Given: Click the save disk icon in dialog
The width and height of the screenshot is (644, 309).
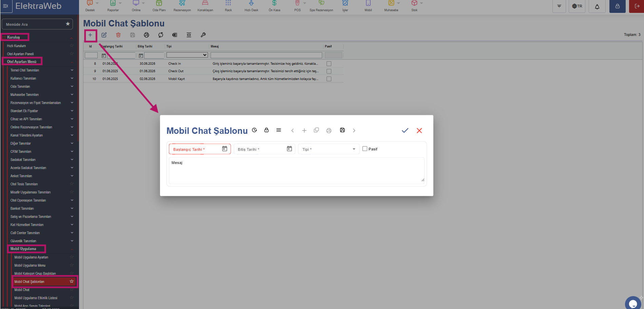Looking at the screenshot, I should 343,130.
